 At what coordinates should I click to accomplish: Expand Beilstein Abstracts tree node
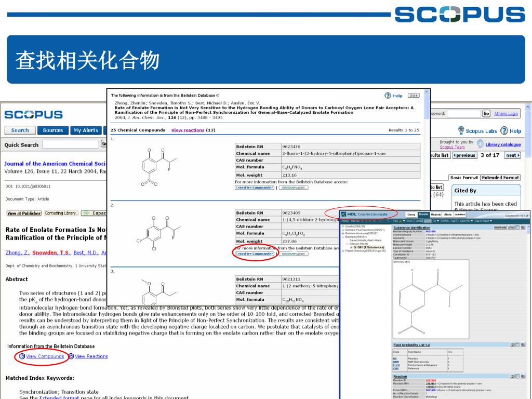(343, 233)
